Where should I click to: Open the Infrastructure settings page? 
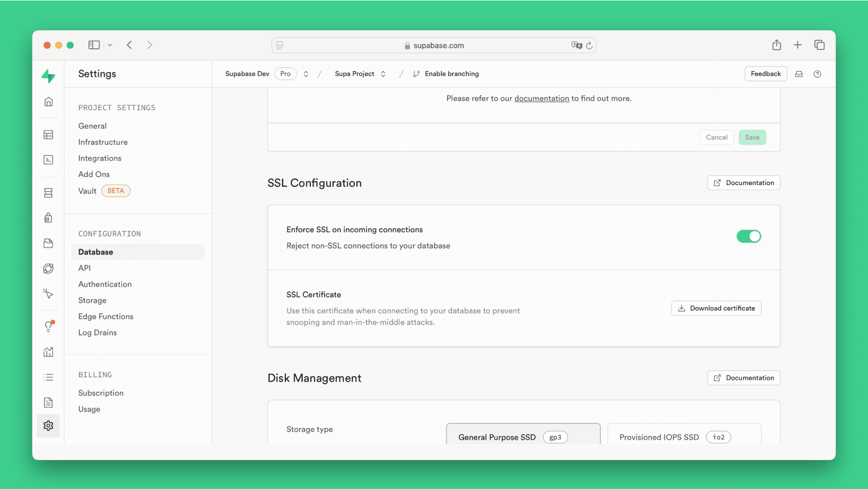click(x=103, y=142)
